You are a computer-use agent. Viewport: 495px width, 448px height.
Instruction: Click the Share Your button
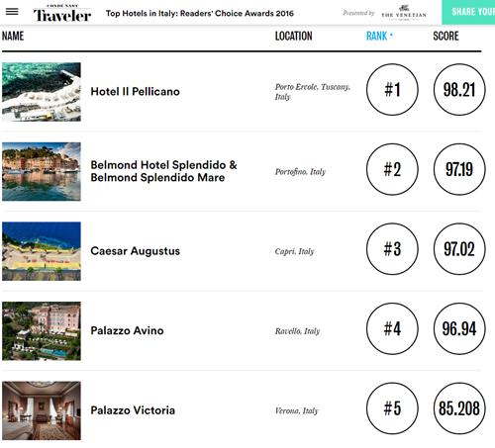click(468, 12)
